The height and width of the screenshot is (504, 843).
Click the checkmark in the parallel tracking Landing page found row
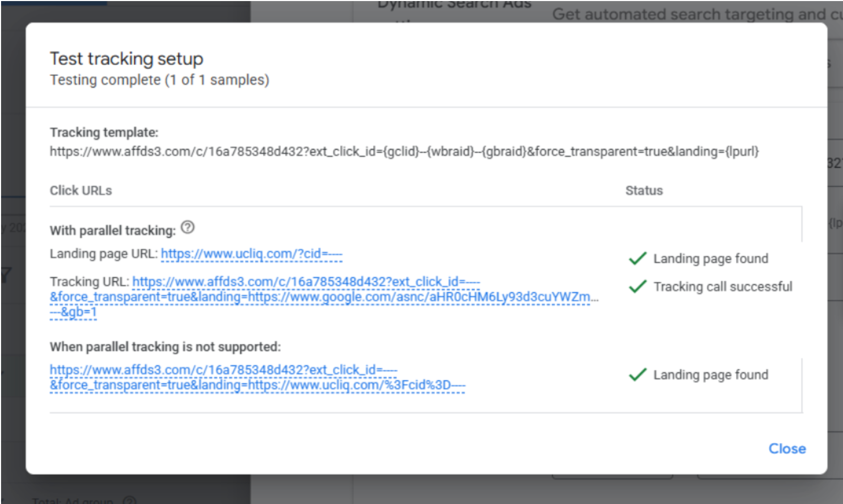pyautogui.click(x=637, y=258)
